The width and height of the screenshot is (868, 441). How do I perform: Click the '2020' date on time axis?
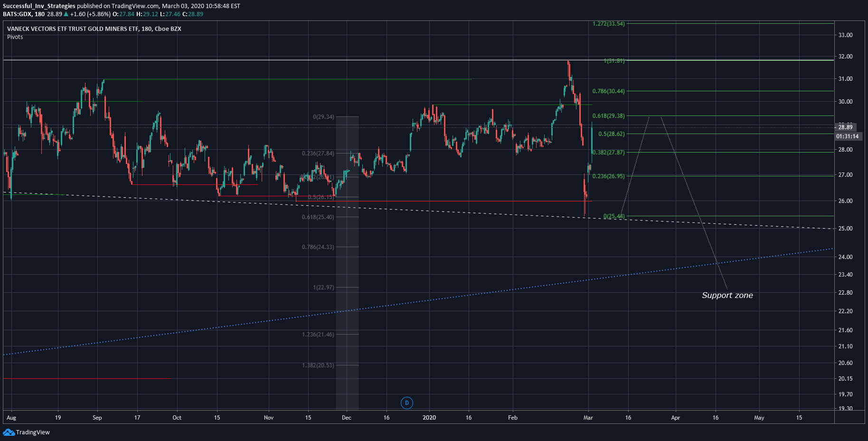(429, 418)
